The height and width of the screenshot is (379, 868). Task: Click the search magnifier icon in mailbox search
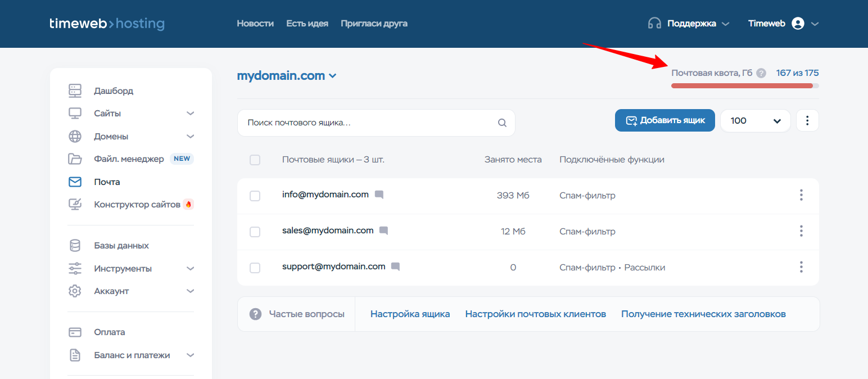(502, 123)
